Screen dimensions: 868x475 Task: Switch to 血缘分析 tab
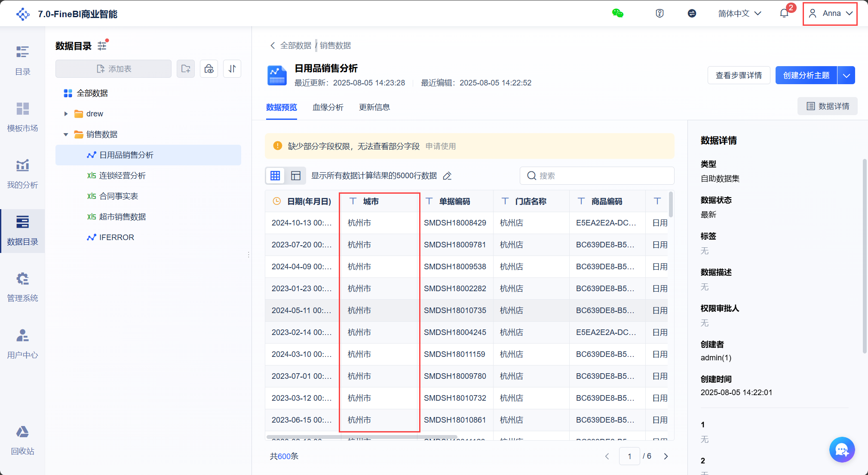click(328, 107)
